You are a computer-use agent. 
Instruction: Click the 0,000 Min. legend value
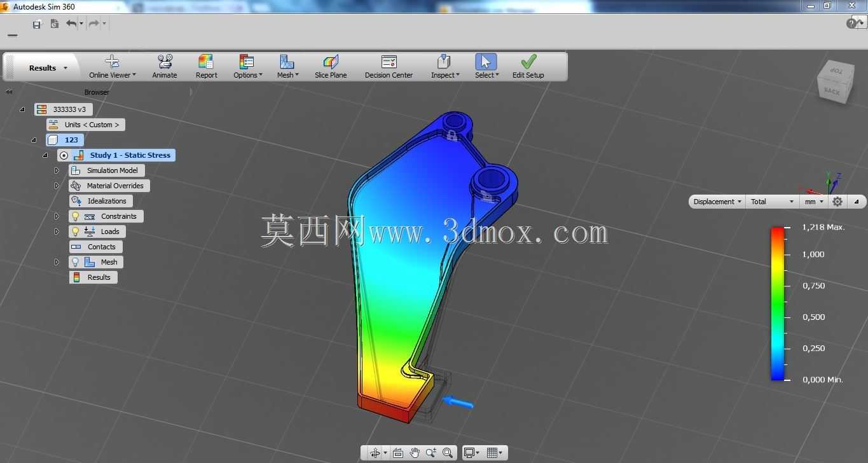[x=822, y=380]
